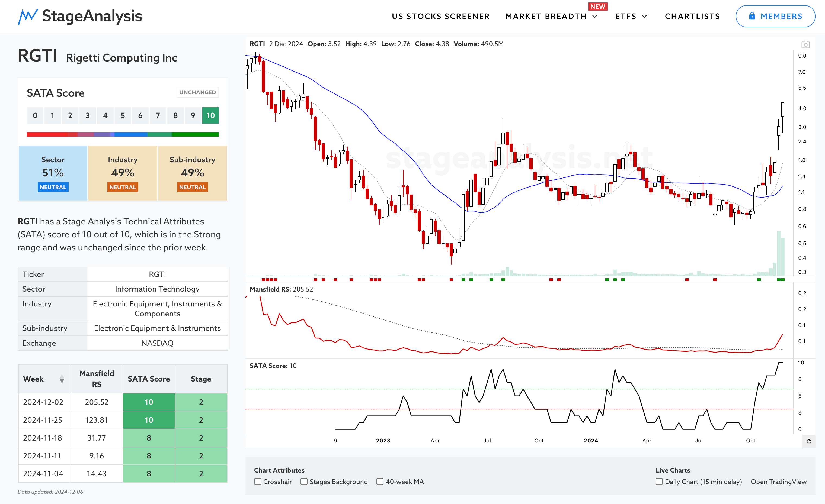Screen dimensions: 825x504
Task: Click the Industry 49% Neutral card
Action: tap(123, 173)
